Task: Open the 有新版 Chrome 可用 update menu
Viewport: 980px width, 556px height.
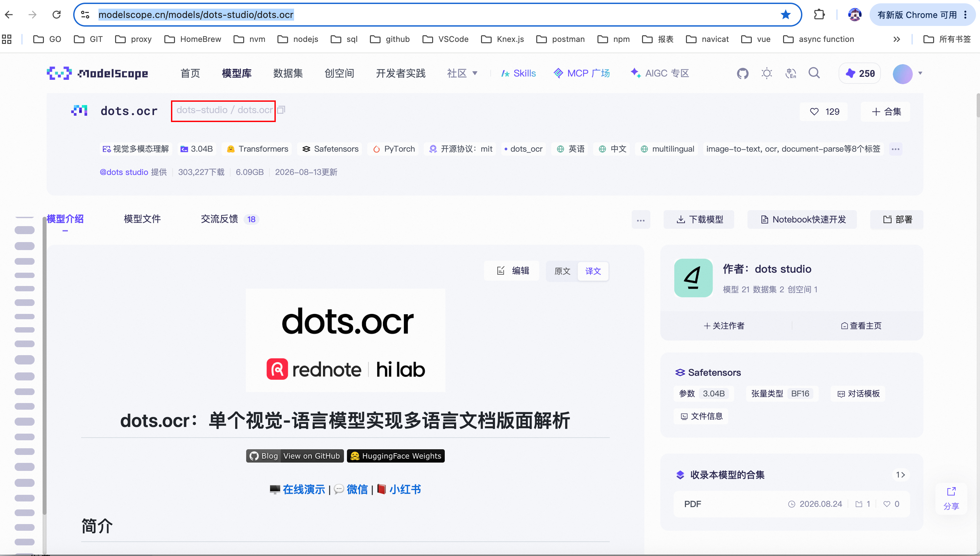Action: click(x=922, y=15)
